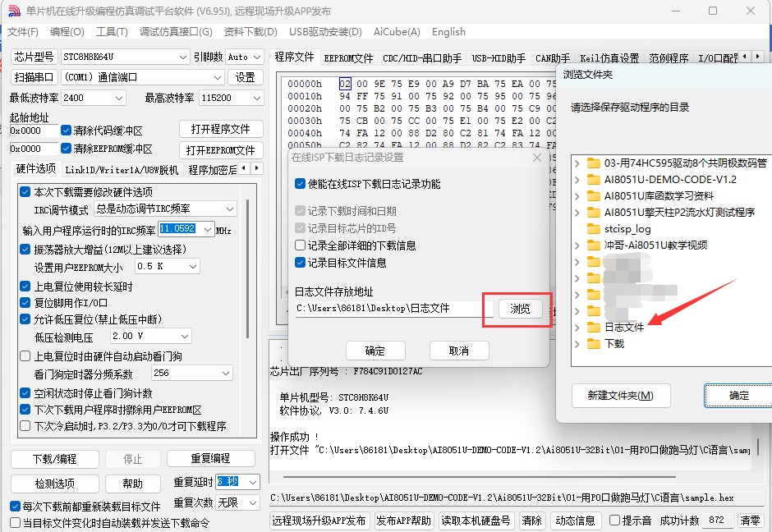Click the log output horizontal scrollbar
Image resolution: width=772 pixels, height=532 pixels.
(480, 476)
